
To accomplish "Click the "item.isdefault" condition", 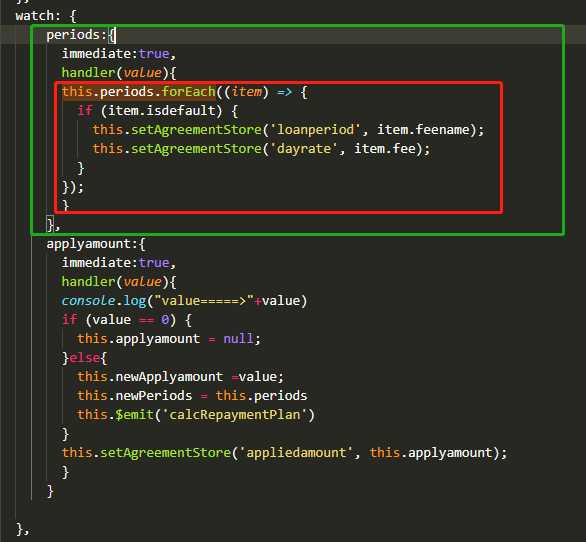I will tap(161, 111).
